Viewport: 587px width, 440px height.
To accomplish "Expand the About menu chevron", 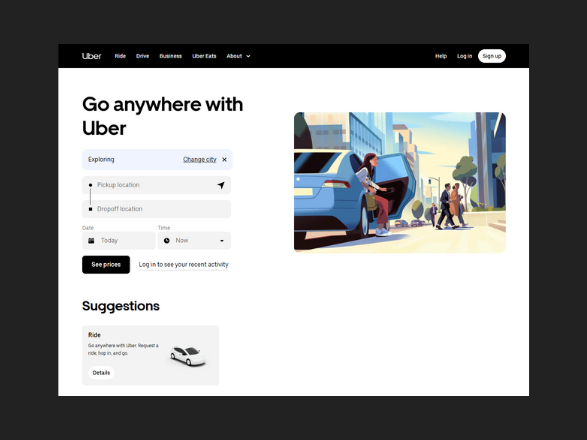I will (x=248, y=56).
